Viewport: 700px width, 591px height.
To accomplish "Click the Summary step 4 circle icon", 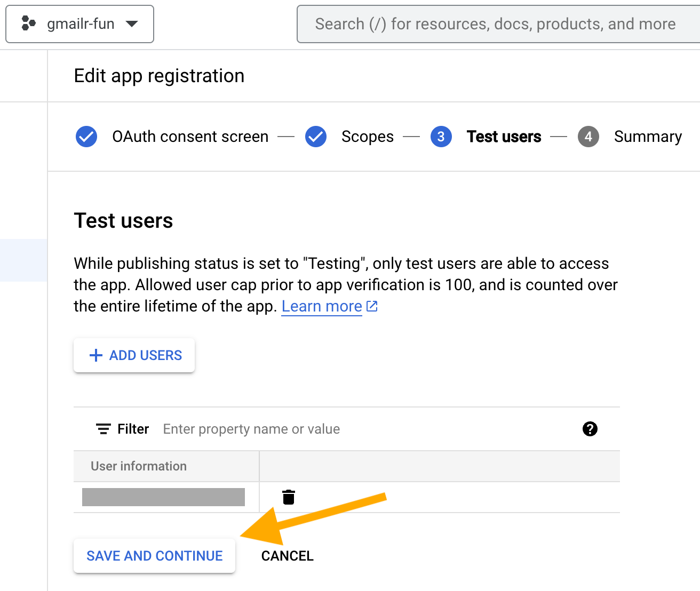I will 588,137.
